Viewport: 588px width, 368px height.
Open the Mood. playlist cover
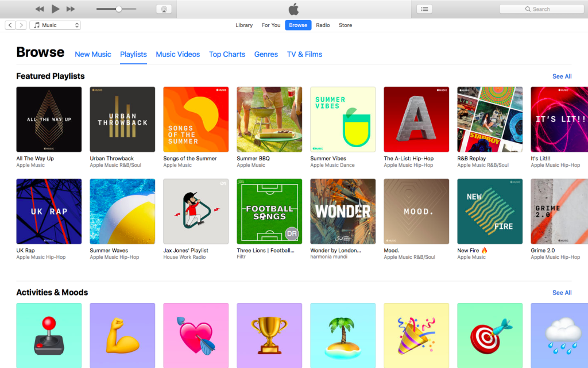coord(416,212)
